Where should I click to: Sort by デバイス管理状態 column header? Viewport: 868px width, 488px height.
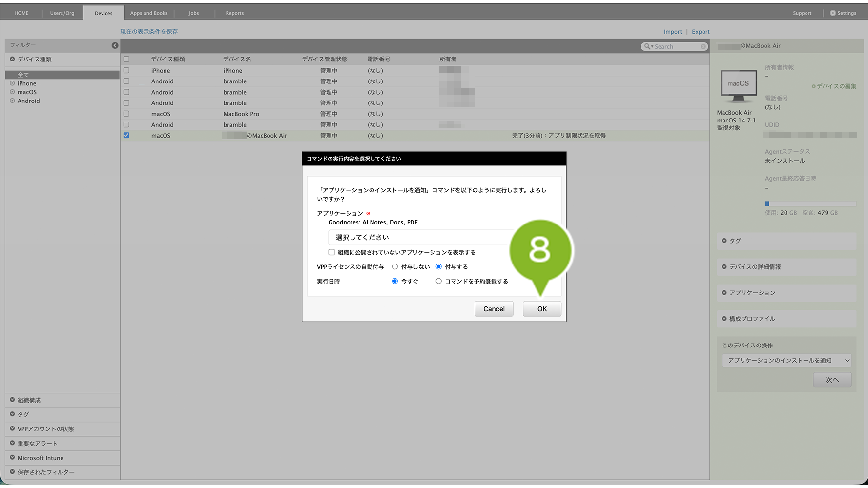[325, 59]
